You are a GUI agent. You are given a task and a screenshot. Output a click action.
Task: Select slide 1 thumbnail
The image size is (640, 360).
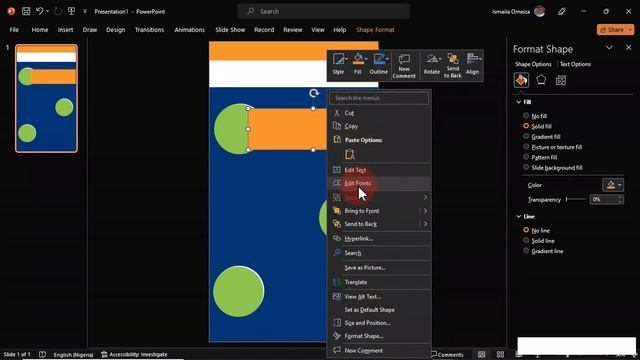(x=47, y=98)
